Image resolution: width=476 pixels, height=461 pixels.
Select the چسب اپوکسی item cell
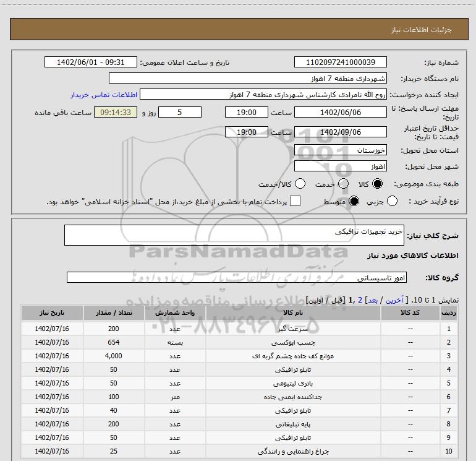pyautogui.click(x=293, y=342)
